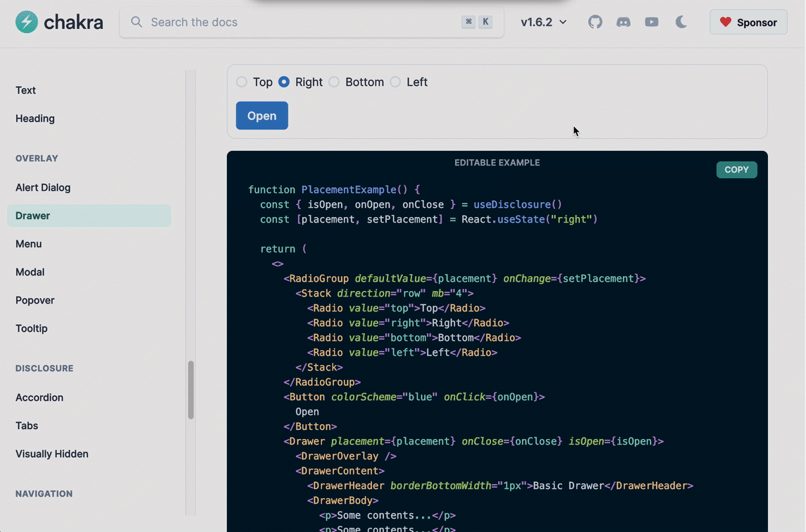Image resolution: width=806 pixels, height=532 pixels.
Task: Click the sidebar scrollbar thumb
Action: pyautogui.click(x=191, y=390)
